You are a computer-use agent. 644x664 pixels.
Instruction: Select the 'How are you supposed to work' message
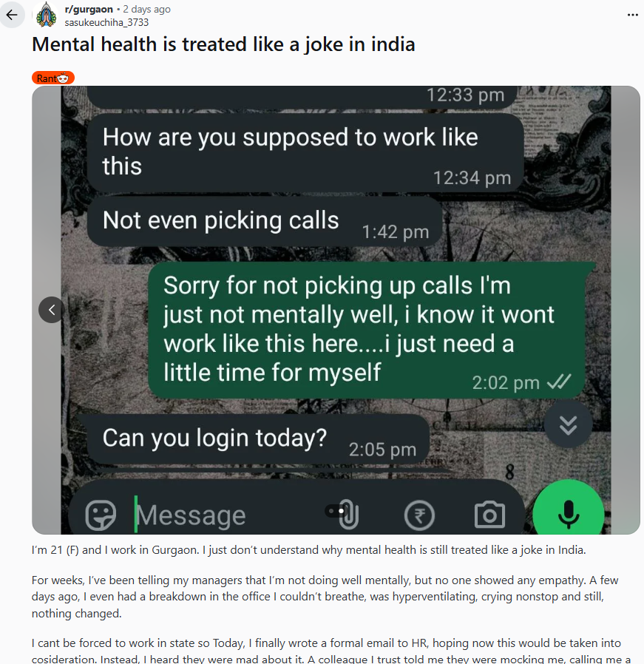click(305, 153)
